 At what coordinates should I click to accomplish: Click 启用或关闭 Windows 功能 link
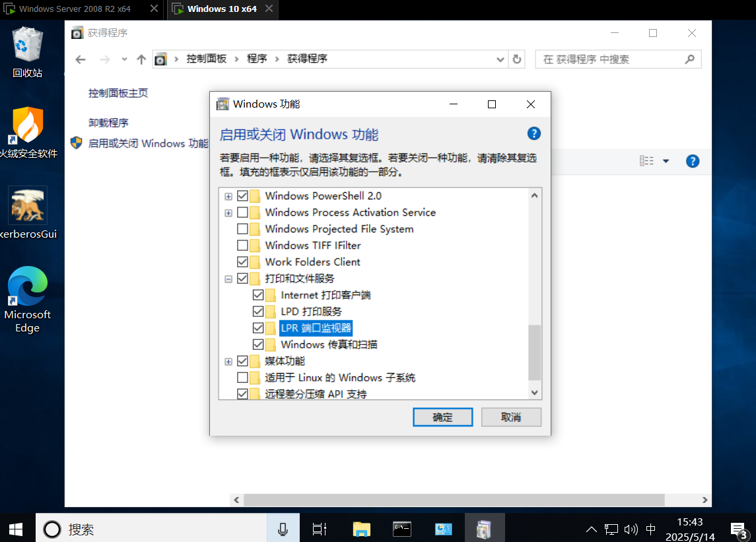[149, 143]
